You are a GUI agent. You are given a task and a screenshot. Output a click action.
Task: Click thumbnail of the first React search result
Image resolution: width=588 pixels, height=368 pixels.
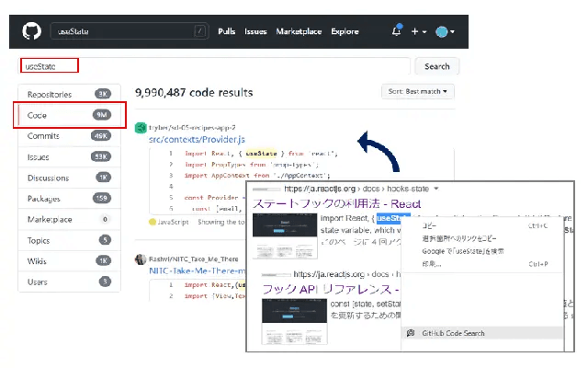point(285,236)
